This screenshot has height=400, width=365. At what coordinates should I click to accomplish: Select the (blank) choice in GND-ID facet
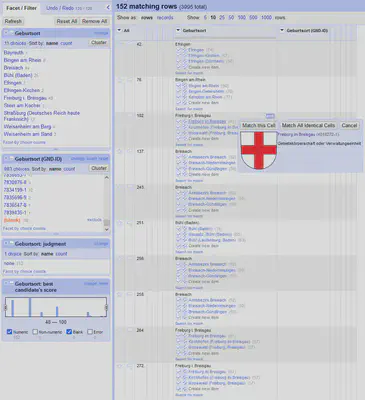(12, 220)
